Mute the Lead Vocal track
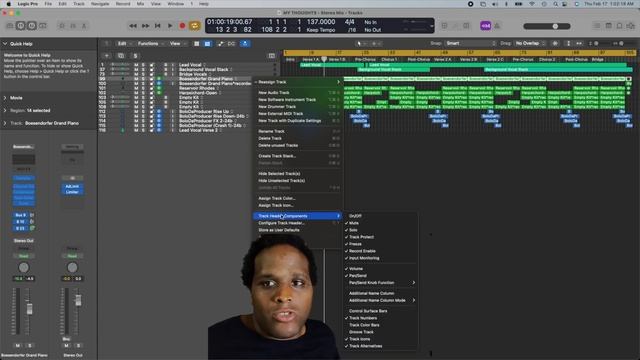The height and width of the screenshot is (360, 640). 136,65
